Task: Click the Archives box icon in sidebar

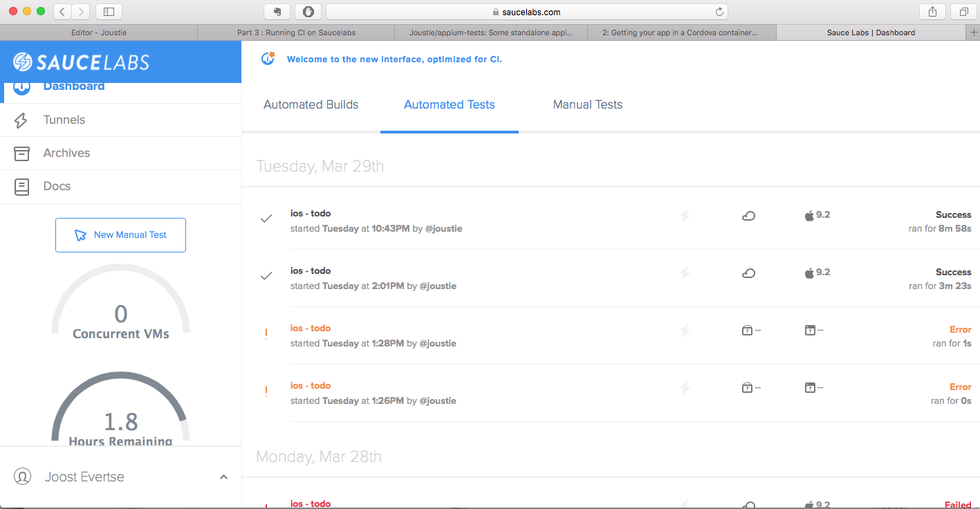Action: tap(21, 154)
